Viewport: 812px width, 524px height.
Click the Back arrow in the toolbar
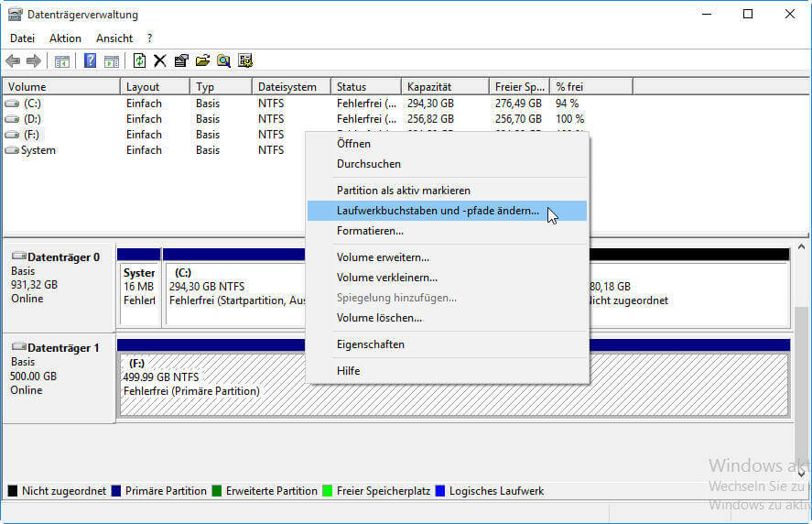coord(13,61)
